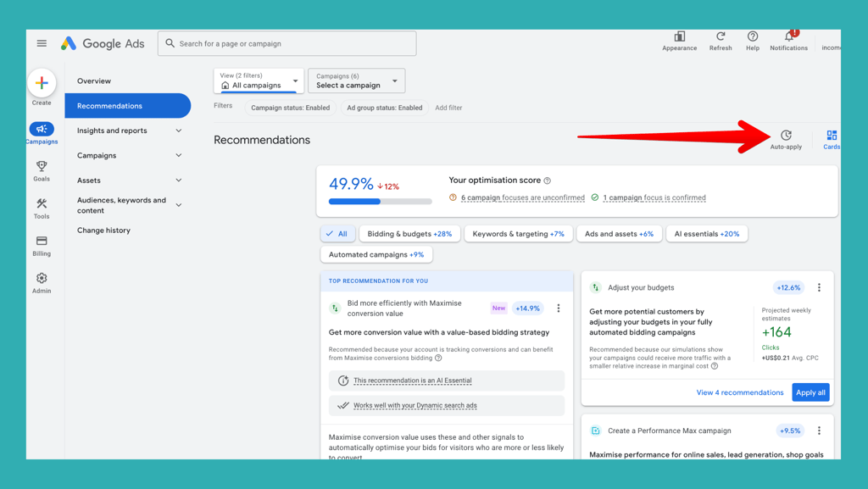Filter by Bidding & budgets +28%
868x489 pixels.
(409, 234)
